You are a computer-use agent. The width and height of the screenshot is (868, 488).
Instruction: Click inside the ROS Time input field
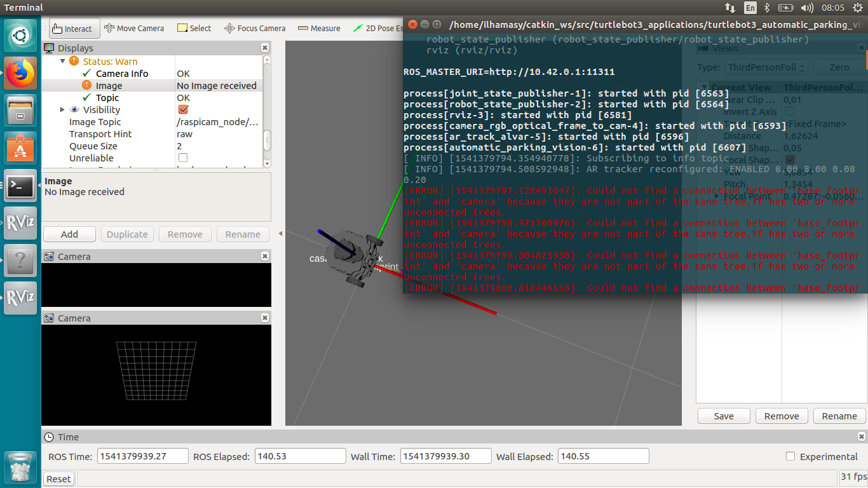[142, 456]
